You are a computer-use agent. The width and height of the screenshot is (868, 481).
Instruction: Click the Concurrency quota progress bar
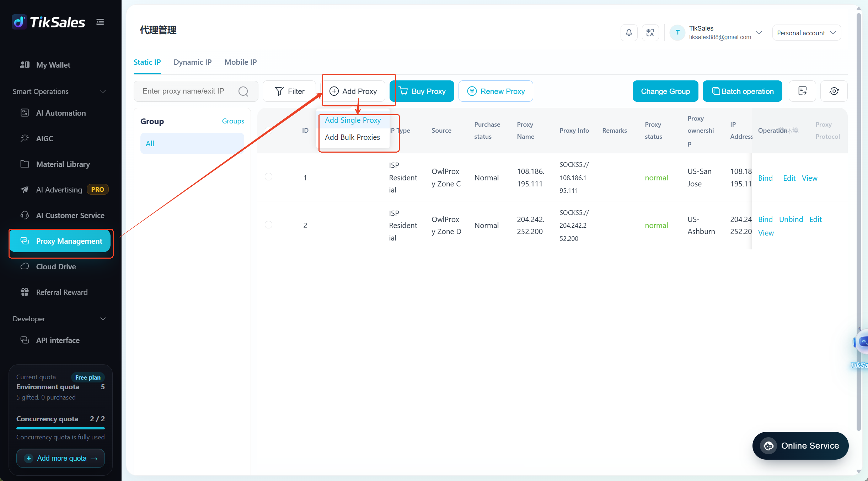click(x=60, y=428)
